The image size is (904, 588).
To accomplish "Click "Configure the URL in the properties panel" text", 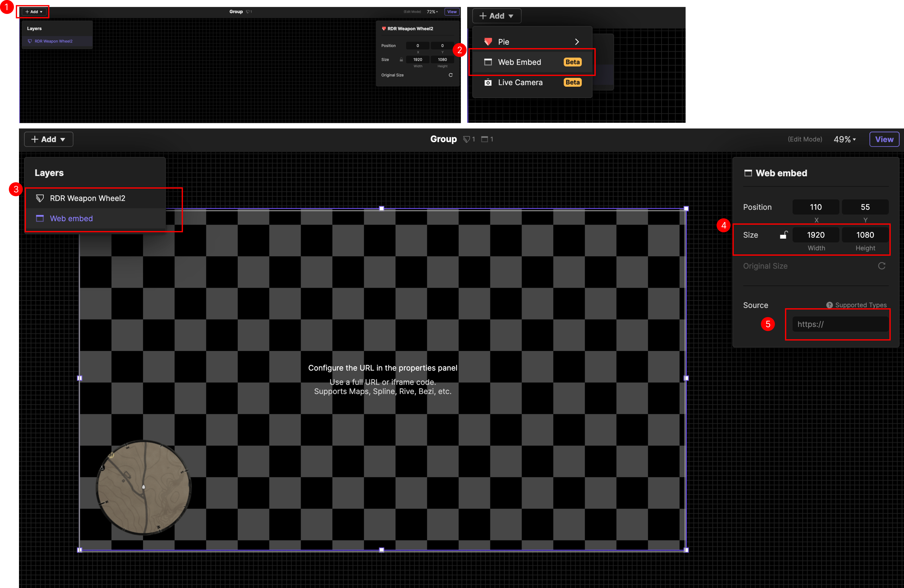I will [x=383, y=368].
